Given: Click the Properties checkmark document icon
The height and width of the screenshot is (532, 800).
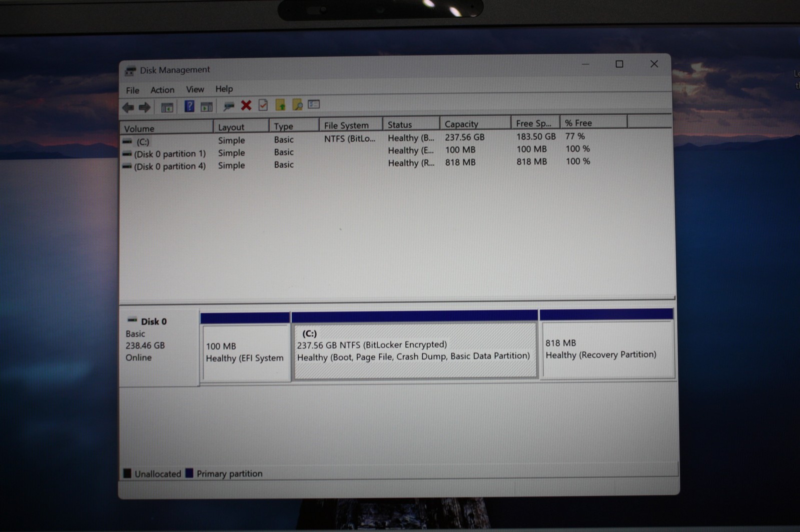Looking at the screenshot, I should [263, 105].
